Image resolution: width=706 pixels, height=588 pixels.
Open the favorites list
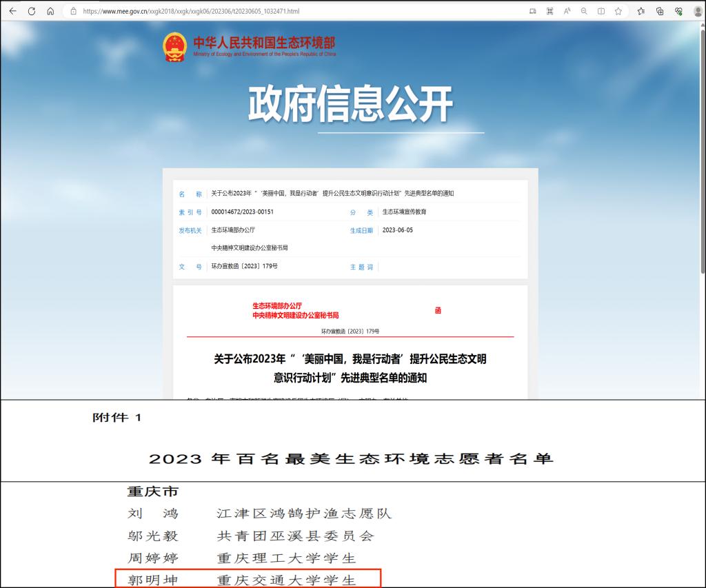pos(641,11)
